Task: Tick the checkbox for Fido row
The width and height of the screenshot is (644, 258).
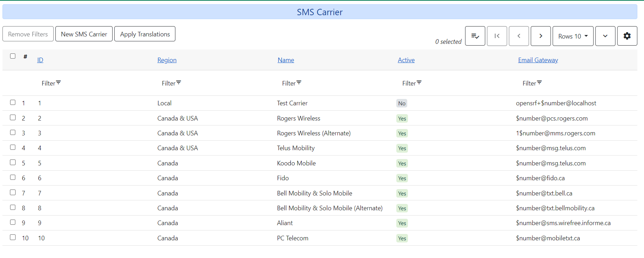Action: click(x=13, y=177)
